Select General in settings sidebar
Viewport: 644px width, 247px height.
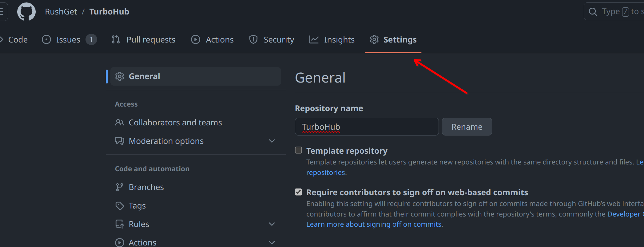(196, 76)
